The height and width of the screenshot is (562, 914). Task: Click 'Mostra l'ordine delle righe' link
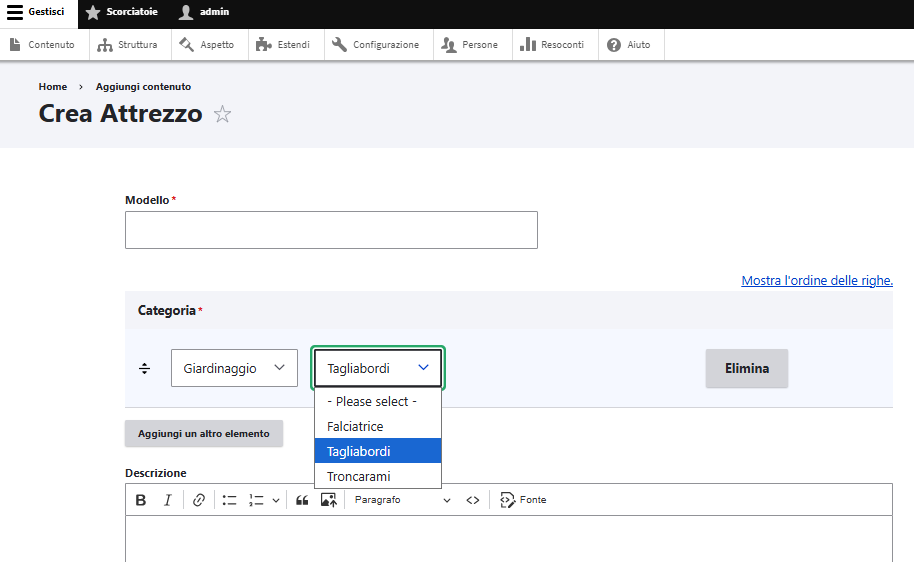pos(816,281)
